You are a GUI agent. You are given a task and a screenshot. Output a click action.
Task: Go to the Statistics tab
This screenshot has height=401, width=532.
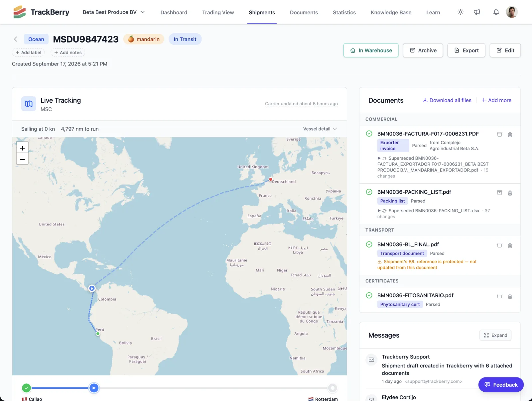click(x=344, y=12)
